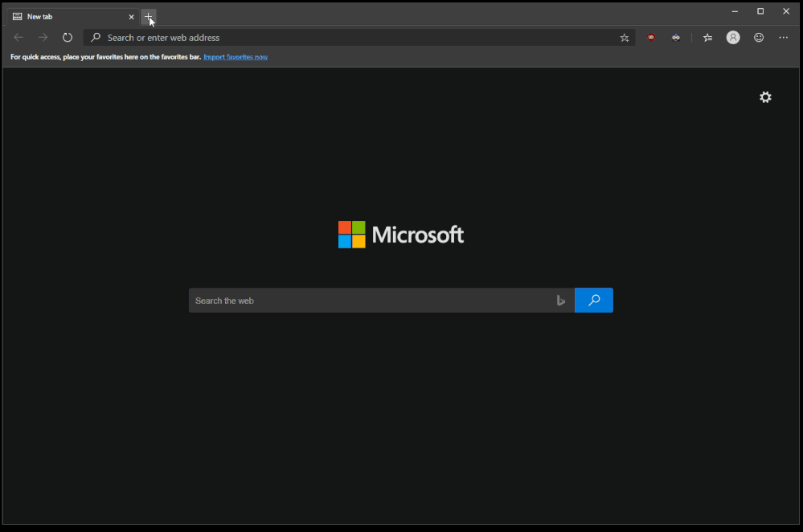The image size is (803, 532).
Task: Select the New tab tab
Action: [73, 17]
